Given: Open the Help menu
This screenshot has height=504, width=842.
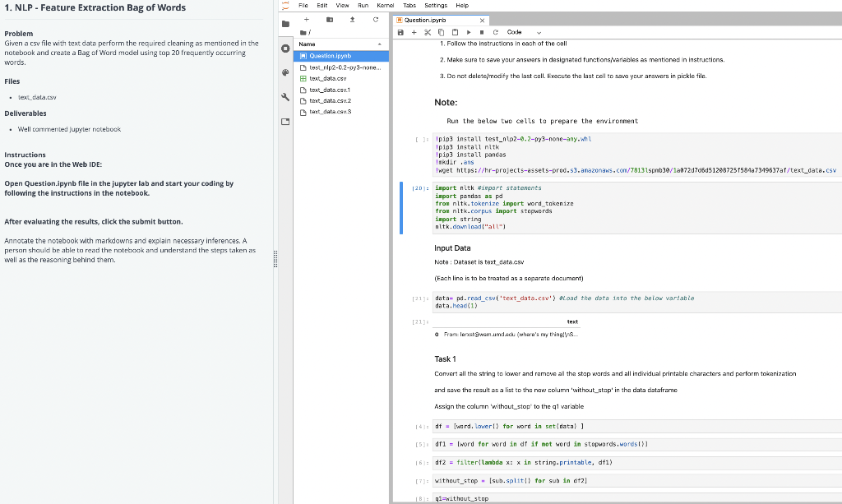Looking at the screenshot, I should click(462, 6).
